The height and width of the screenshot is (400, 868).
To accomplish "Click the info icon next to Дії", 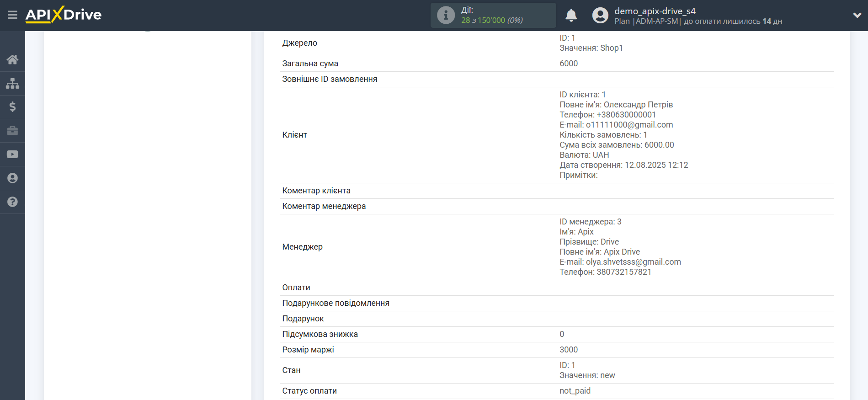I will click(x=446, y=15).
